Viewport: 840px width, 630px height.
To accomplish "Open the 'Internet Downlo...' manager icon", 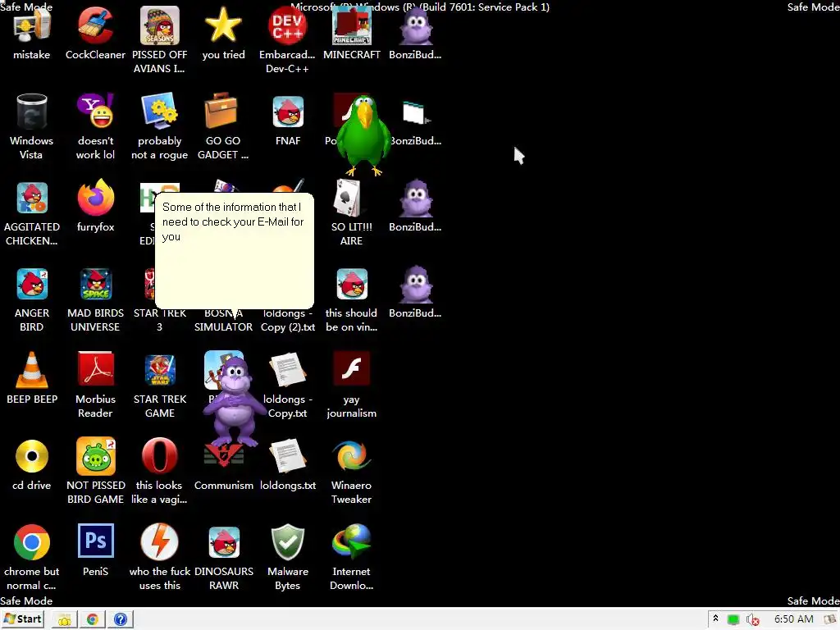I will (351, 541).
